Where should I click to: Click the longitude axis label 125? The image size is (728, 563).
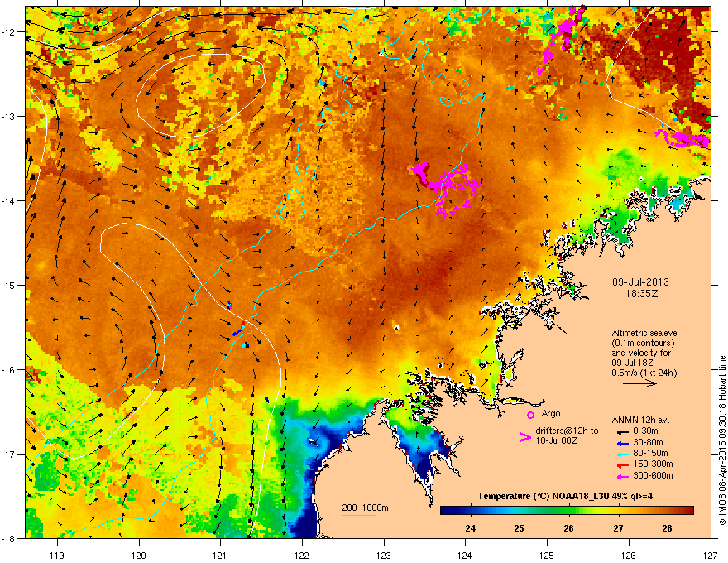[x=547, y=556]
